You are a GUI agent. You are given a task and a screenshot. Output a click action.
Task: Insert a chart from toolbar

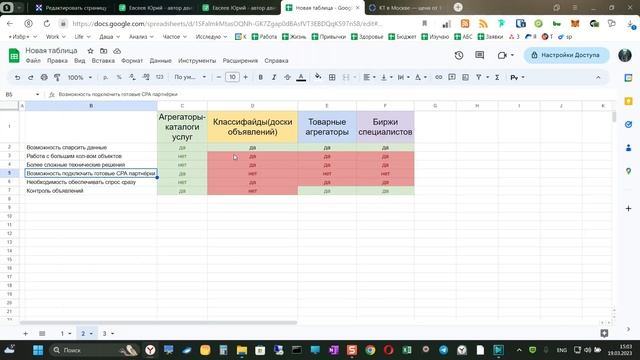[465, 77]
